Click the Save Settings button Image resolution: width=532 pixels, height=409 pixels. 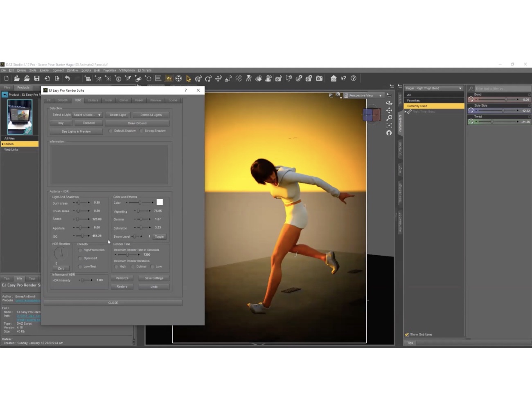(153, 278)
